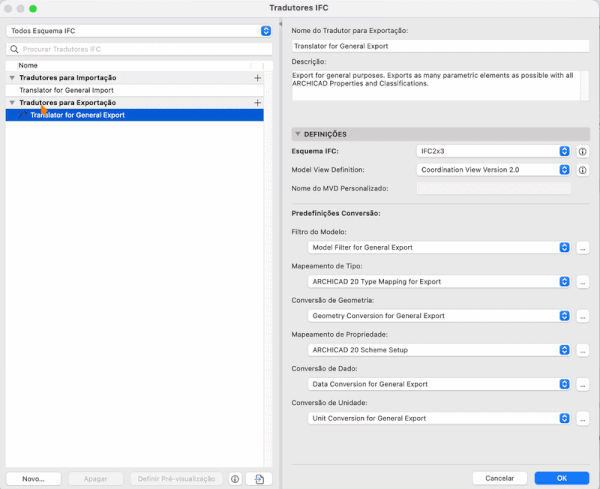Click the Predefinições Conversão heading

coord(336,213)
